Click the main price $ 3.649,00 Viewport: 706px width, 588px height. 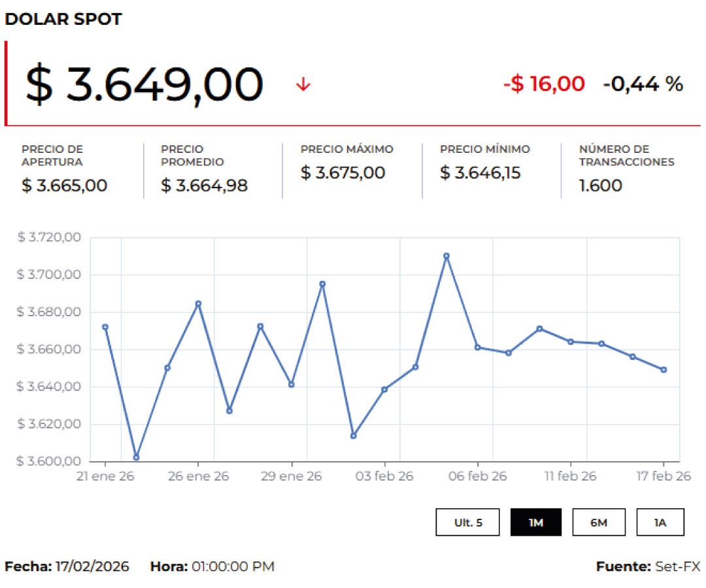pos(144,85)
